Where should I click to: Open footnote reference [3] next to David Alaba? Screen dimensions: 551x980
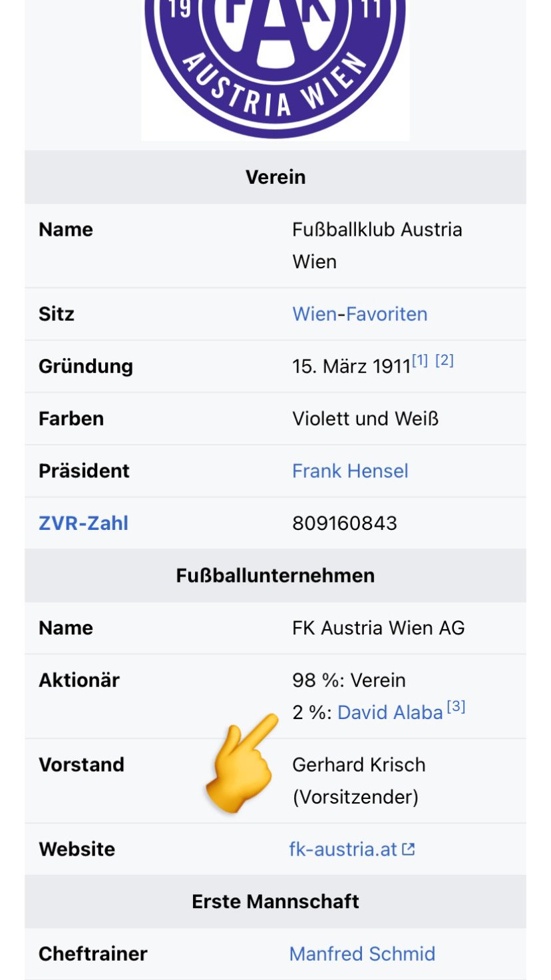tap(456, 707)
